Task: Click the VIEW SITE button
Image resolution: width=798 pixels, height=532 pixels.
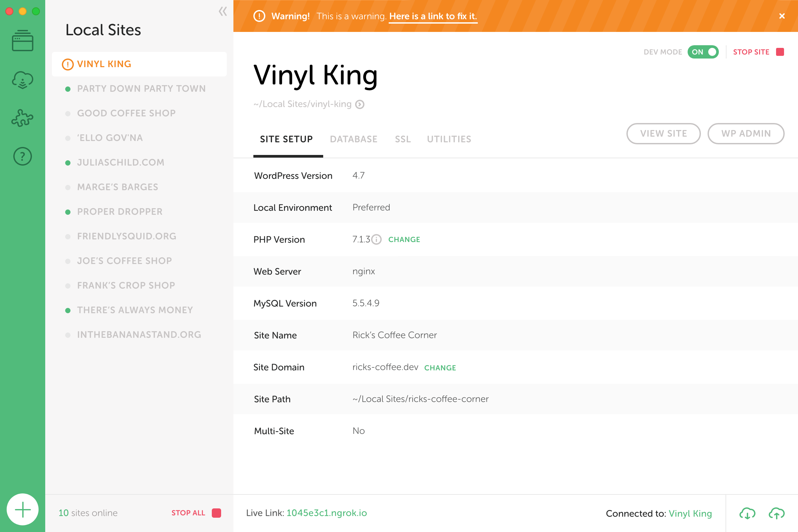Action: (x=663, y=134)
